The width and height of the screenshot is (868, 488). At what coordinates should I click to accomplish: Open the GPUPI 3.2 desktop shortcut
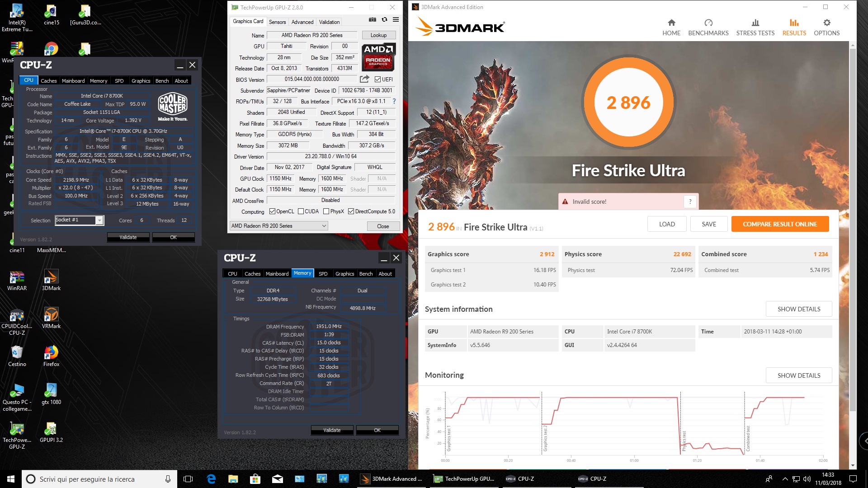[x=51, y=432]
